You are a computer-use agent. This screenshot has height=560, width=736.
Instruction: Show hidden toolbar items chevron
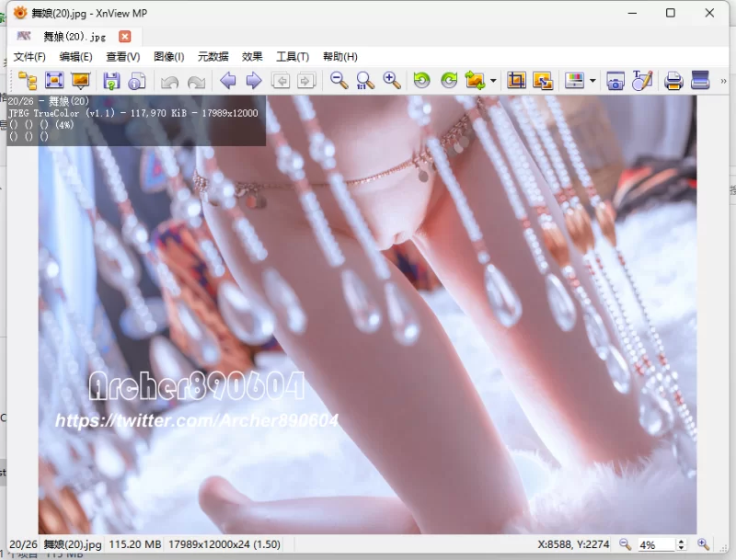pyautogui.click(x=723, y=81)
